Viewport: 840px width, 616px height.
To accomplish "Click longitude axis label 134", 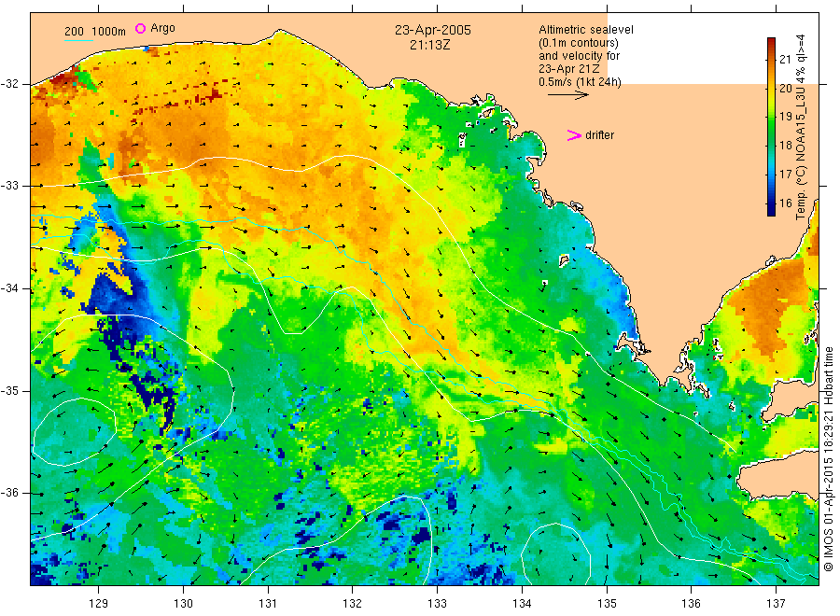I will (x=522, y=604).
